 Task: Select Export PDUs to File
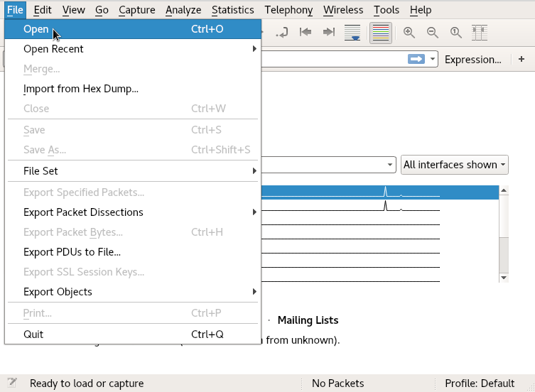pyautogui.click(x=133, y=252)
